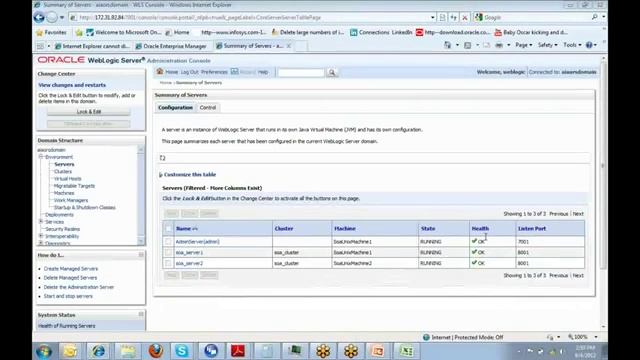The width and height of the screenshot is (640, 360).
Task: Click the red Stop loading X icon
Action: (x=464, y=18)
